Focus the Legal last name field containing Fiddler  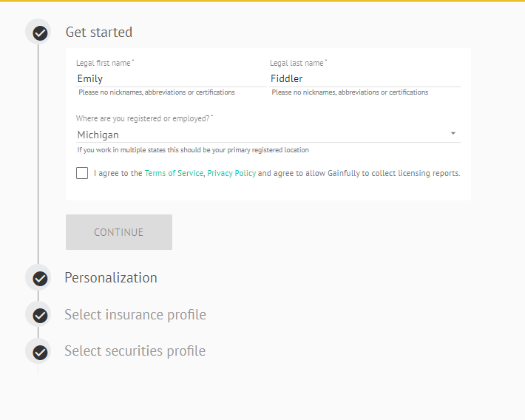[365, 78]
